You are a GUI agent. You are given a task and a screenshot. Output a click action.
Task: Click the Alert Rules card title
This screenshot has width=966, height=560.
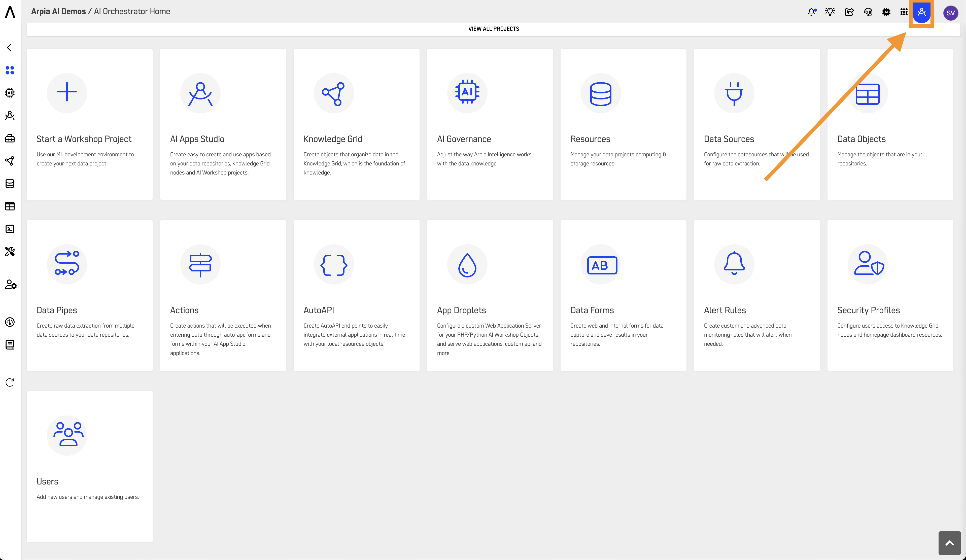coord(725,310)
